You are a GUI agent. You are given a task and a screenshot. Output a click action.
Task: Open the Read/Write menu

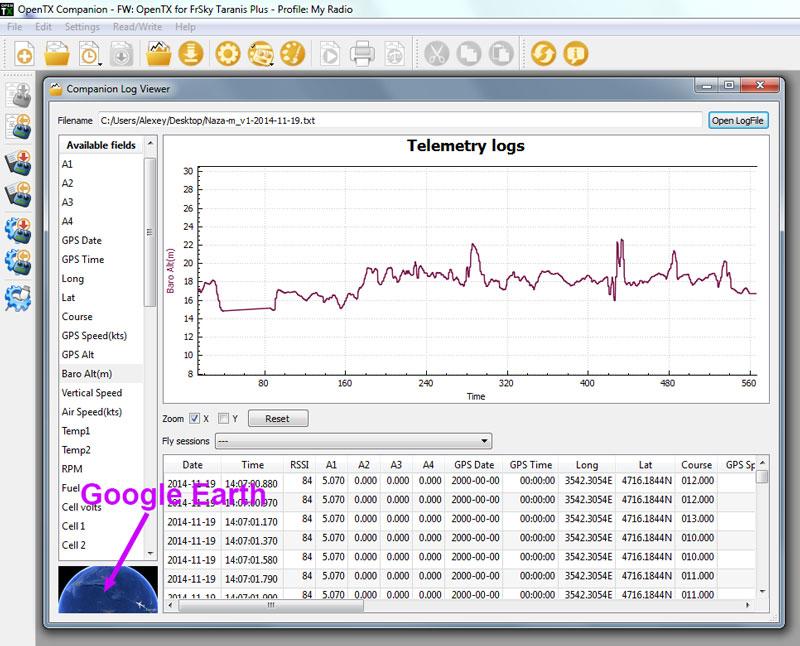(x=137, y=27)
